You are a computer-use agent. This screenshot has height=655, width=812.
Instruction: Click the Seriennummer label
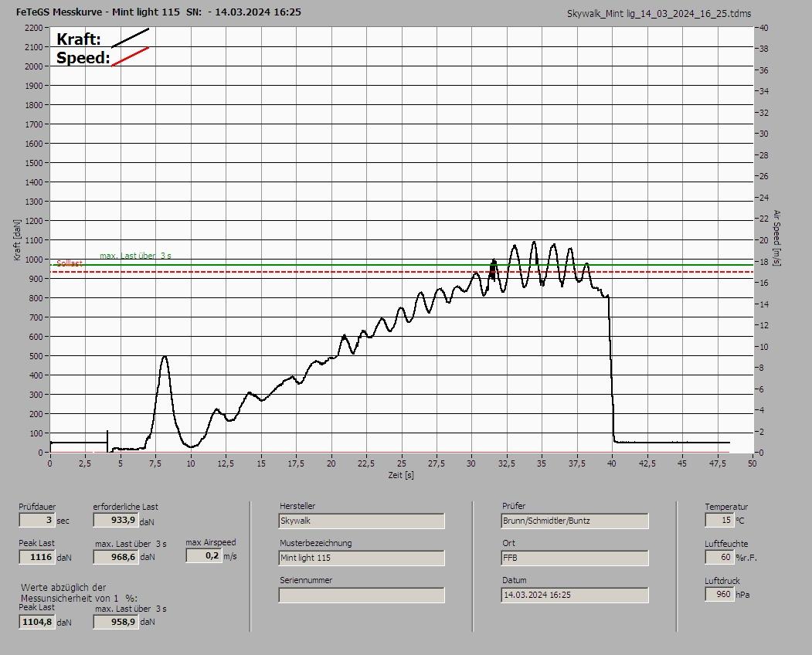coord(306,580)
